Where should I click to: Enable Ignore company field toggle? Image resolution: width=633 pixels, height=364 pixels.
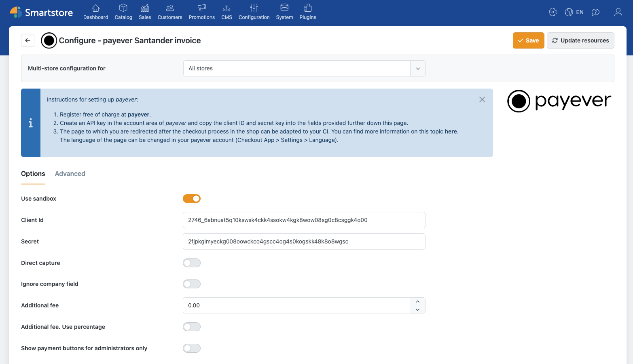(192, 284)
